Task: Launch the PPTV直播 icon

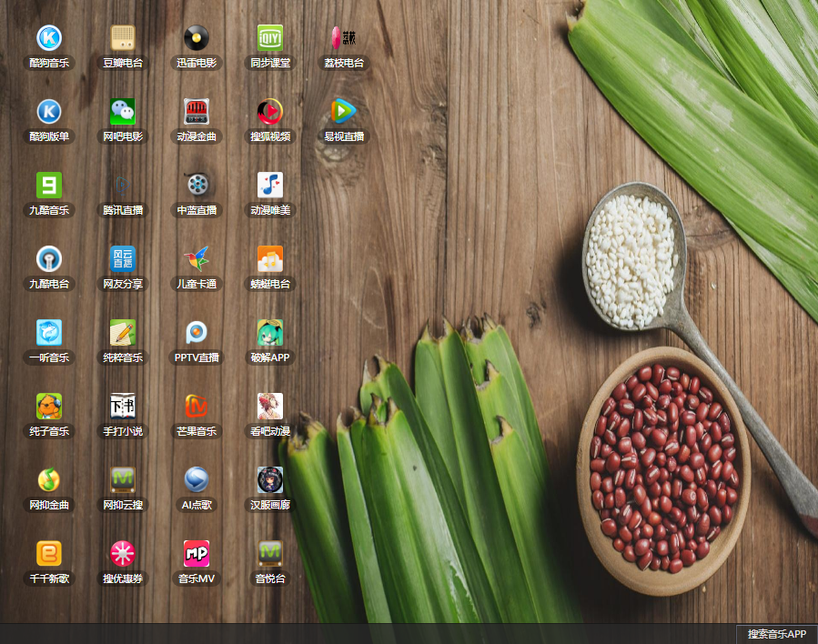Action: [x=197, y=333]
